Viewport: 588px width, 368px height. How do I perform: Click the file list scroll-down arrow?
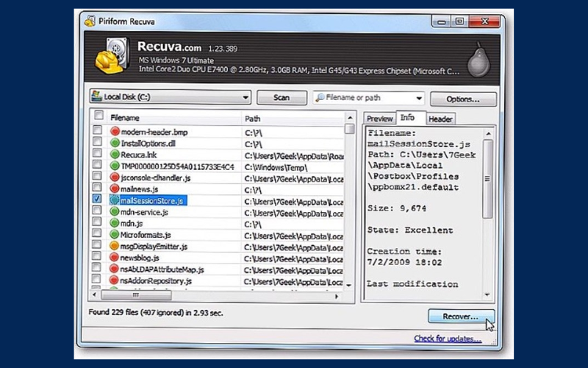pyautogui.click(x=349, y=286)
